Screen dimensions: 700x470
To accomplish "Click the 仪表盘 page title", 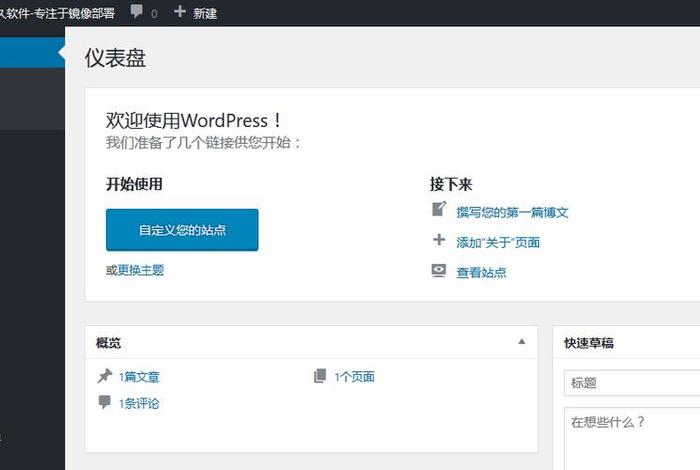I will click(x=115, y=58).
